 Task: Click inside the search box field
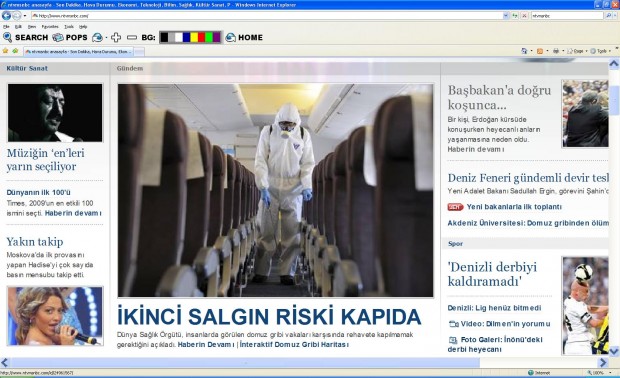tap(567, 15)
